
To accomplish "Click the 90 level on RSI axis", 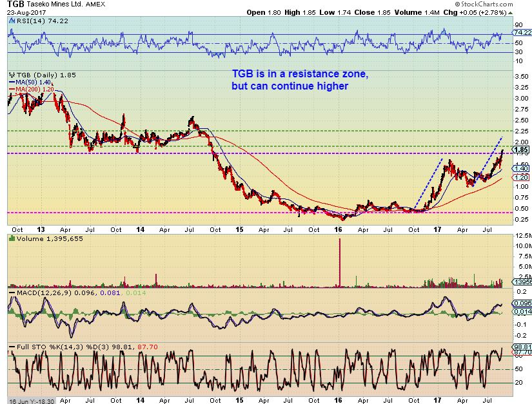I will point(518,24).
